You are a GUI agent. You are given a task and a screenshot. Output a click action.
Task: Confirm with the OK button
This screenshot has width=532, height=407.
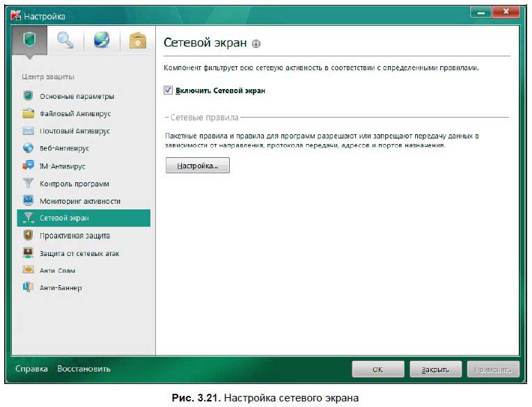378,369
